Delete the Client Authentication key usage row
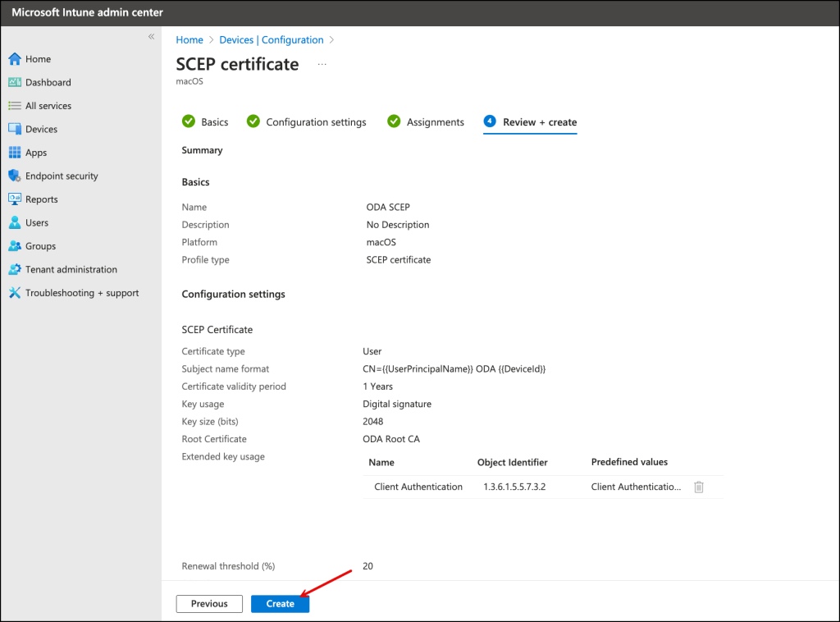Screen dimensions: 840x622 [699, 487]
